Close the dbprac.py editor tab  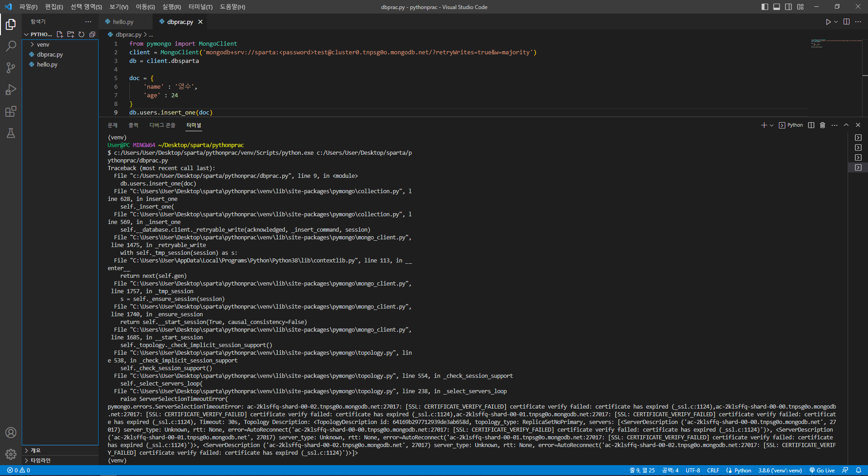point(200,22)
